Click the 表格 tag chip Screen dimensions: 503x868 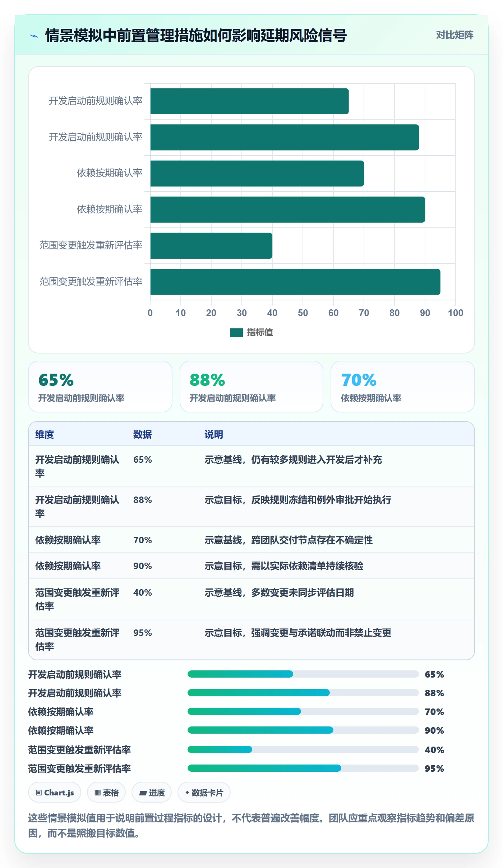pyautogui.click(x=106, y=792)
